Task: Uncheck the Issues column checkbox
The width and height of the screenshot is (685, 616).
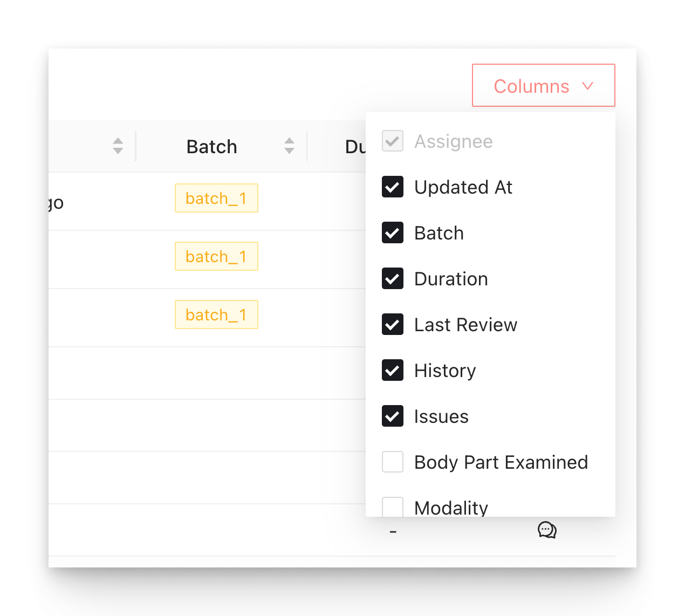Action: click(393, 416)
